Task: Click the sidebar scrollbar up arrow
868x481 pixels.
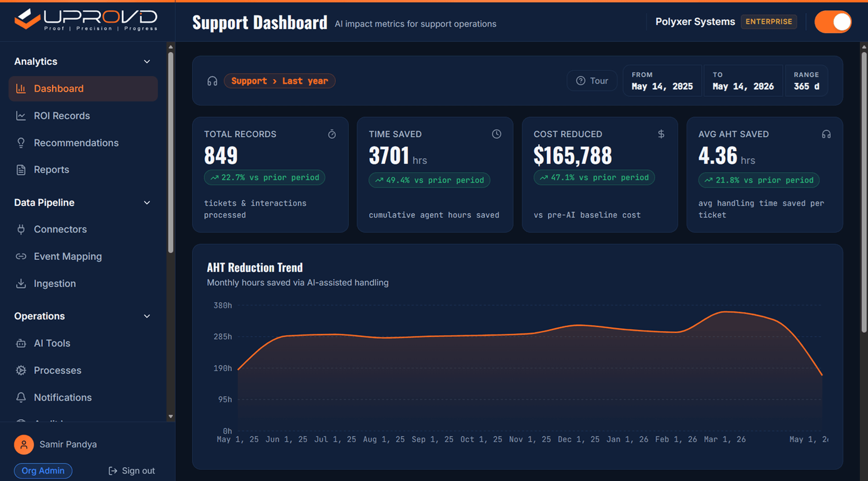Action: 171,46
